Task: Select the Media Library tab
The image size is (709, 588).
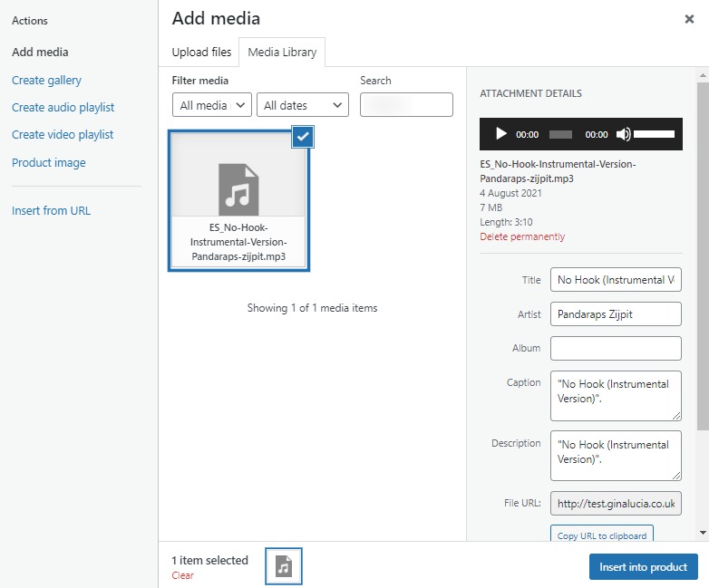Action: pos(282,52)
